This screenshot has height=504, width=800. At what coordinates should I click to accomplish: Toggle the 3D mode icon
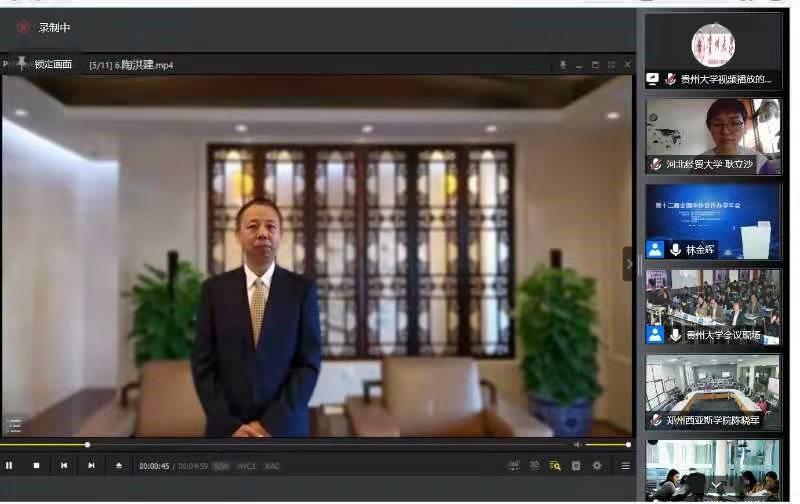pos(534,465)
